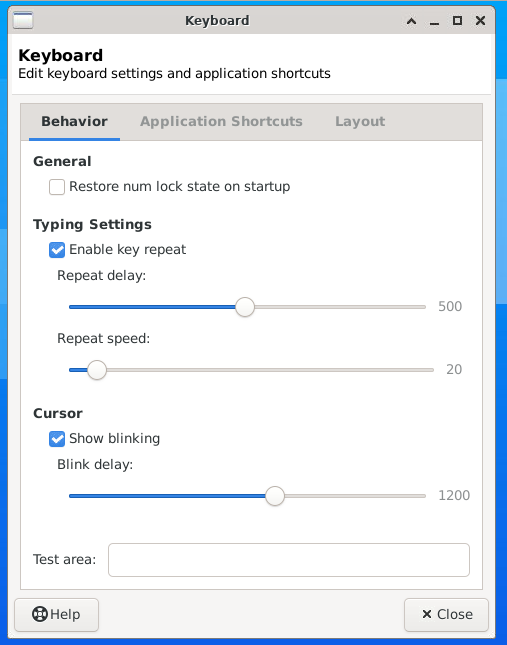Click the X icon on the Close button
This screenshot has height=645, width=507.
coord(427,614)
